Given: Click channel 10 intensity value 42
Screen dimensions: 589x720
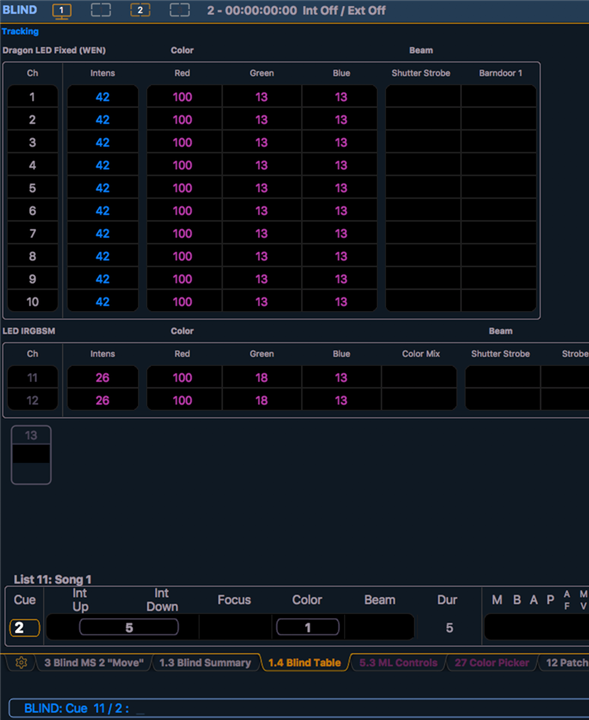Looking at the screenshot, I should coord(102,302).
